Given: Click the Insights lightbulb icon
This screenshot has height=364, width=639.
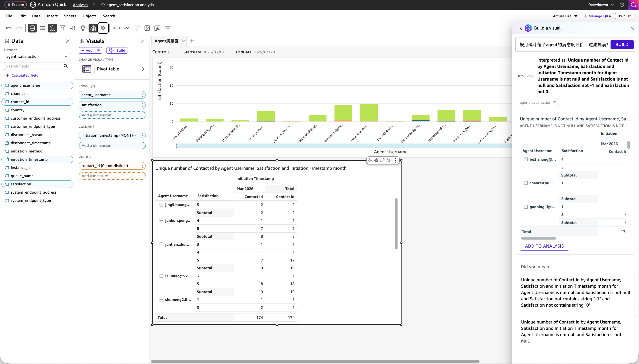Looking at the screenshot, I should pos(83,28).
